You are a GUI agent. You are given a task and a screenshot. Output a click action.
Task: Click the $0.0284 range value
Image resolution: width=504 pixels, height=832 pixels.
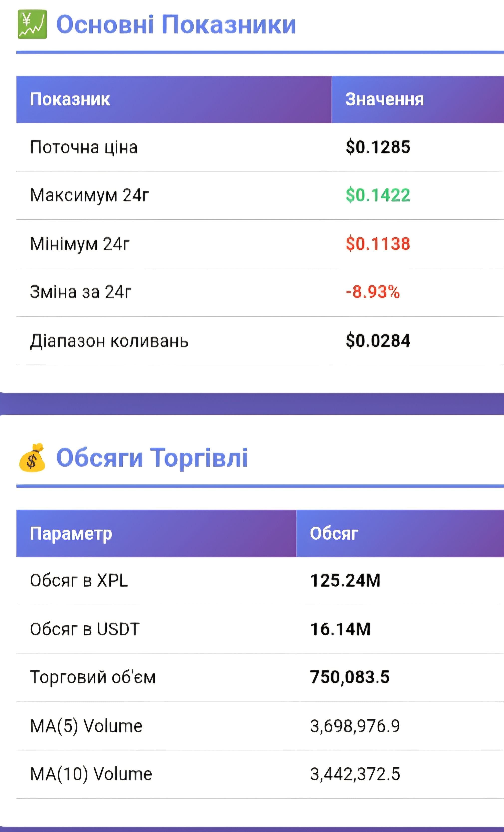378,341
